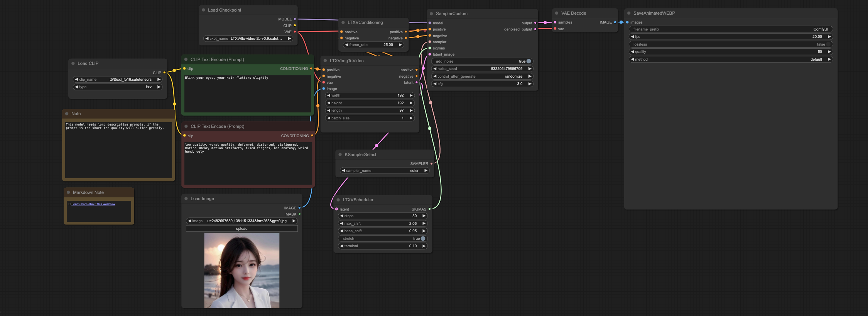Collapse the SaveAnimatedWEBP node via its dot
Viewport: 868px width, 316px height.
[629, 13]
